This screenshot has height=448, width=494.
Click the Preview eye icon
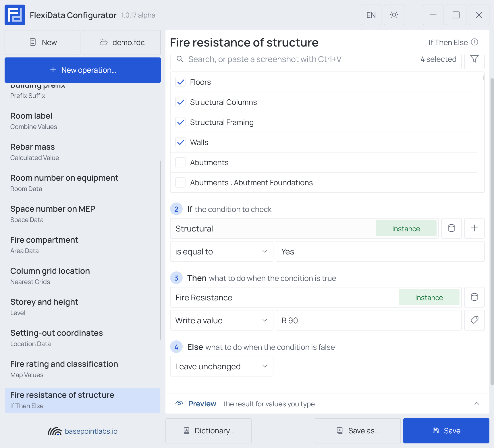coord(179,403)
